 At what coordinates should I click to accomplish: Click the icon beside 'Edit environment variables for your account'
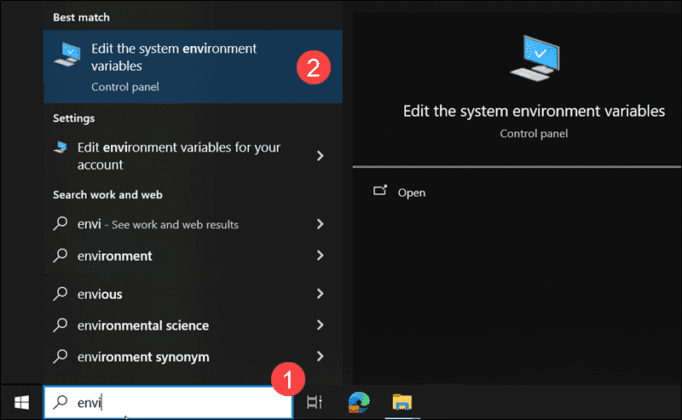pyautogui.click(x=62, y=149)
